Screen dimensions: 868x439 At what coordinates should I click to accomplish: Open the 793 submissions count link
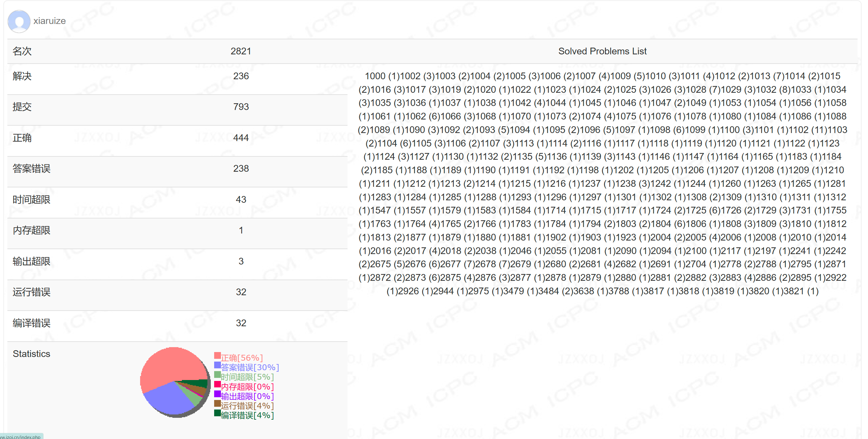point(241,107)
